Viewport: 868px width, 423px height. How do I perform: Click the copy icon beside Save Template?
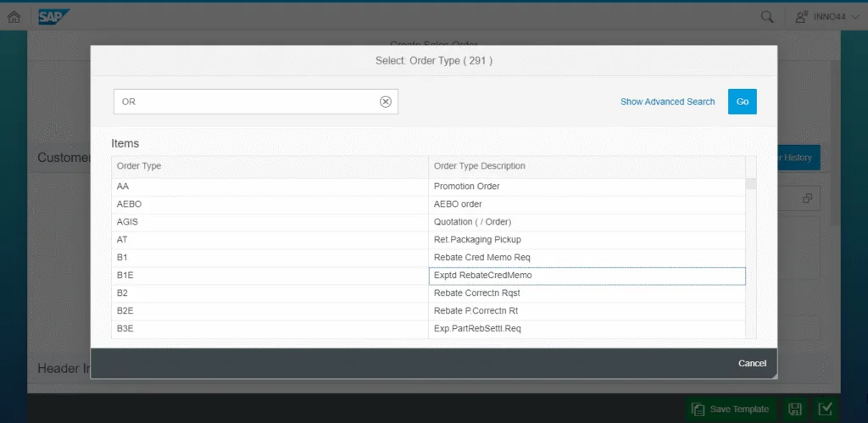point(698,409)
